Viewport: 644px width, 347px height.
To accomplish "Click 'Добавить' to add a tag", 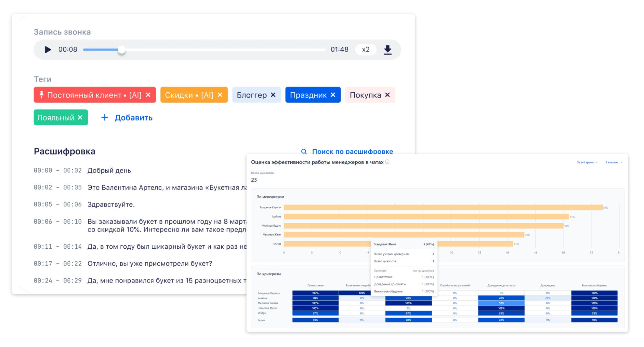I will (x=127, y=118).
